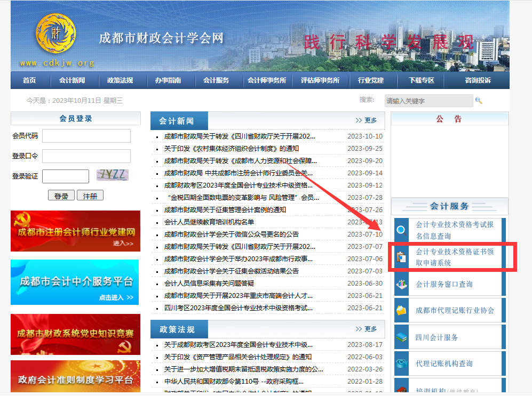Click the 代理记账机构查询 icon
This screenshot has height=396, width=532.
click(x=401, y=363)
